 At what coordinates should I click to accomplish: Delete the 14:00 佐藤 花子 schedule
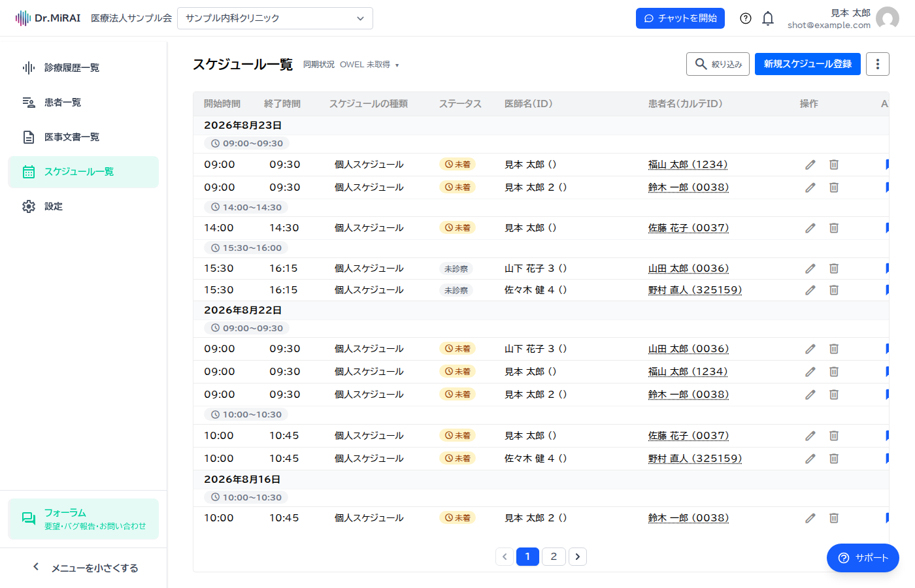point(834,228)
